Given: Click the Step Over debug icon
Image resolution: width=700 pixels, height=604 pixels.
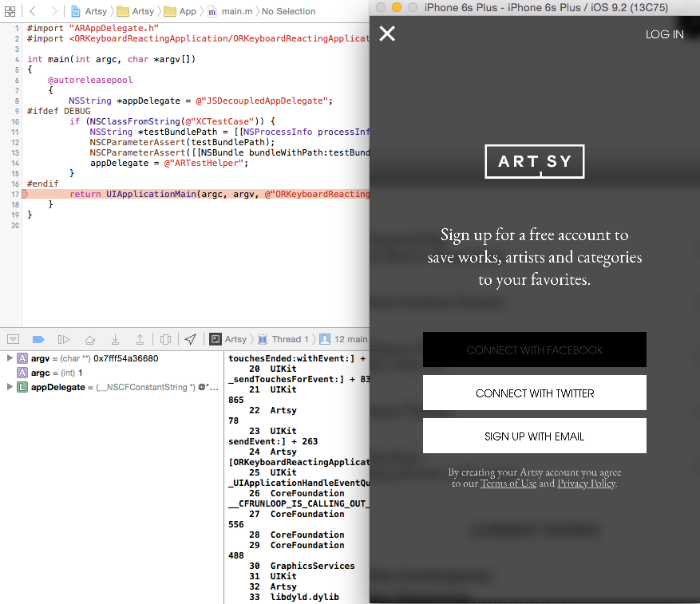Looking at the screenshot, I should [89, 339].
